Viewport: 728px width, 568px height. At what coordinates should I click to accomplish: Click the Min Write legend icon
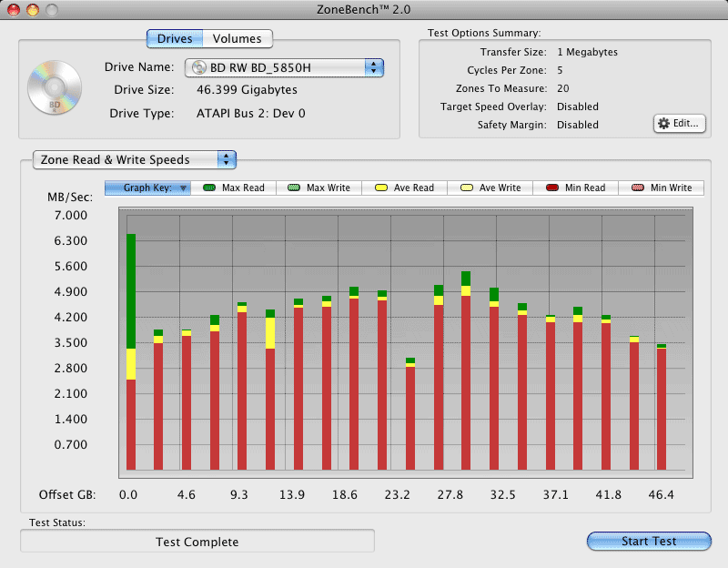point(637,188)
